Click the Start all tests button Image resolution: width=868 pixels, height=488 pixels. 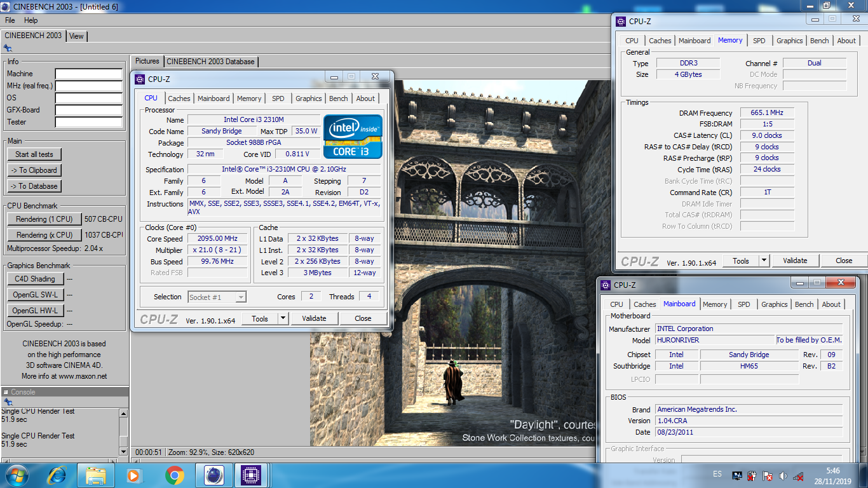tap(34, 154)
